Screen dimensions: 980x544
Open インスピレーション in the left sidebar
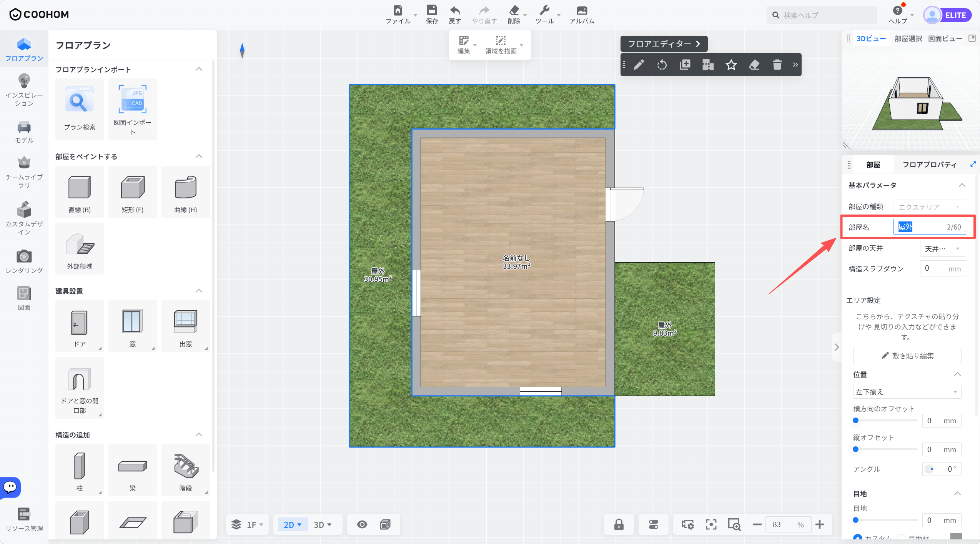24,90
